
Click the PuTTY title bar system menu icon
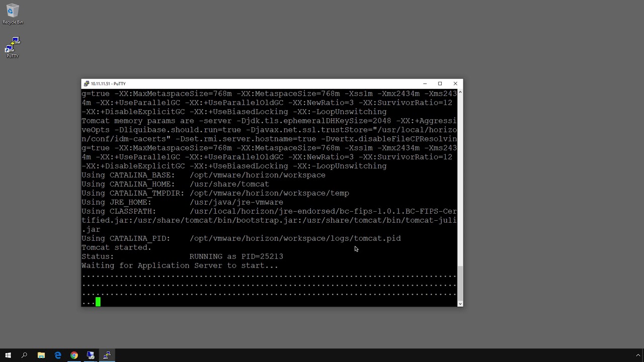[x=87, y=83]
